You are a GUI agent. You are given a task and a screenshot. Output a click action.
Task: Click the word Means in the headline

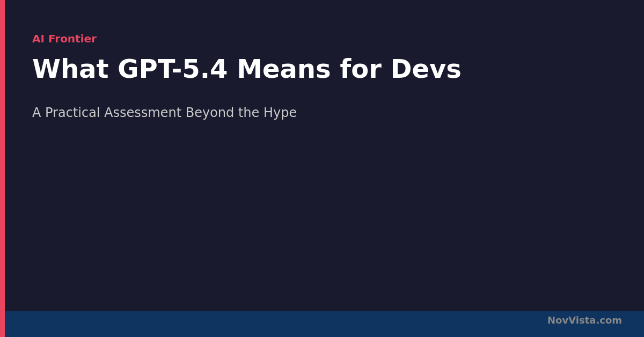[x=283, y=70]
